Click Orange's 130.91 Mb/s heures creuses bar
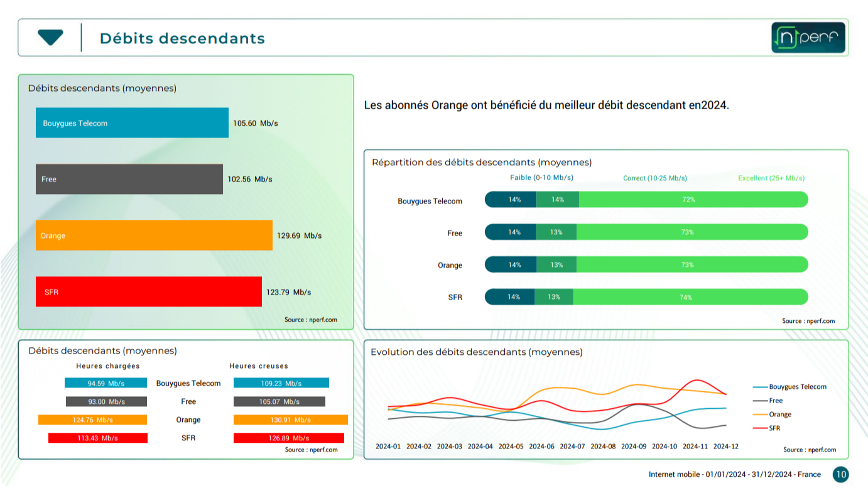Viewport: 868px width, 488px height. point(290,420)
